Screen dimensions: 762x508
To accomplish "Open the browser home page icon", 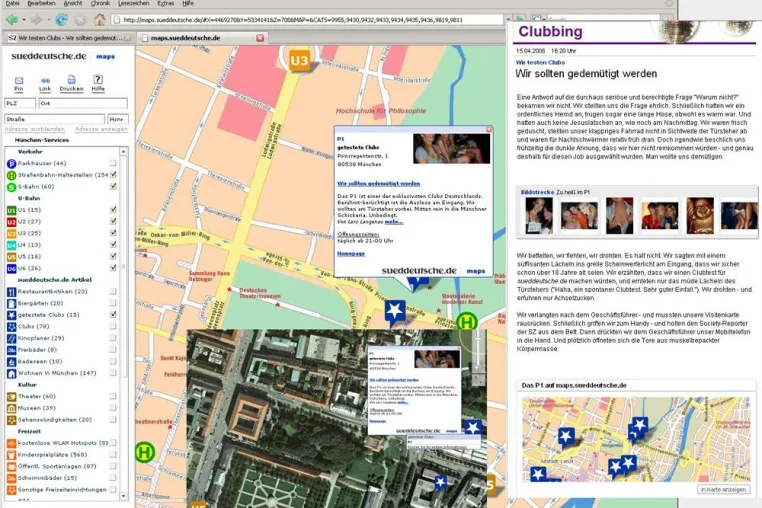I will pos(100,20).
